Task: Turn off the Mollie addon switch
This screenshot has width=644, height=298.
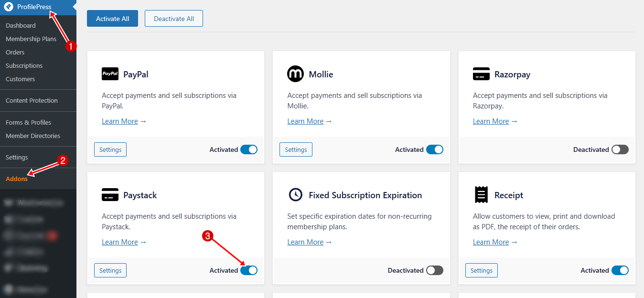Action: pos(435,149)
